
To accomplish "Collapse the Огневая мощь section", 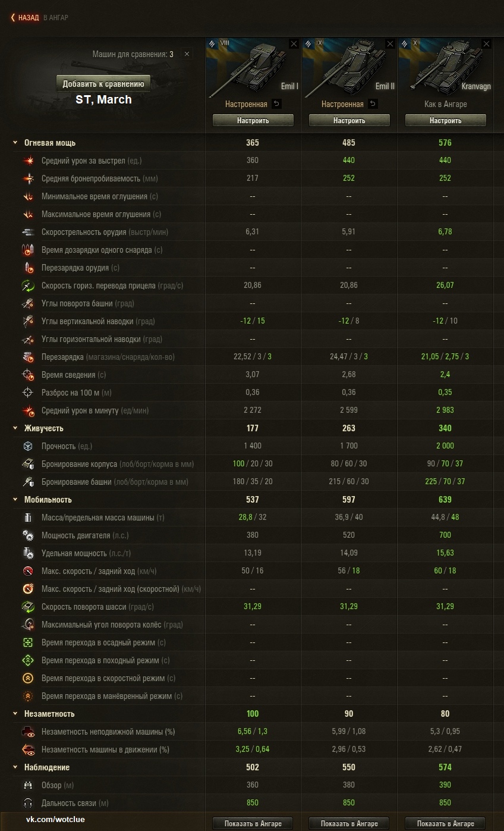I will point(15,143).
